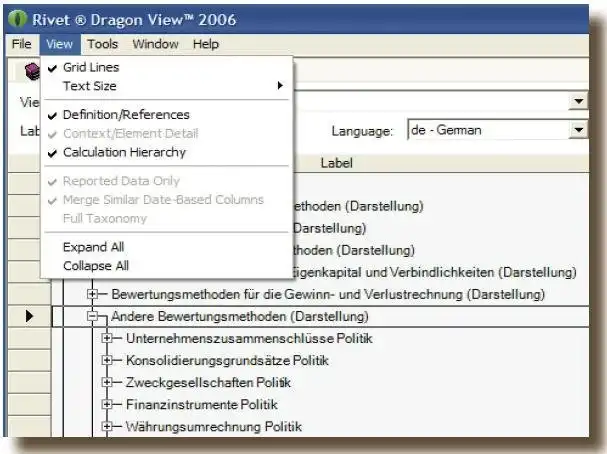
Task: Open the Text Size submenu
Action: coord(166,86)
